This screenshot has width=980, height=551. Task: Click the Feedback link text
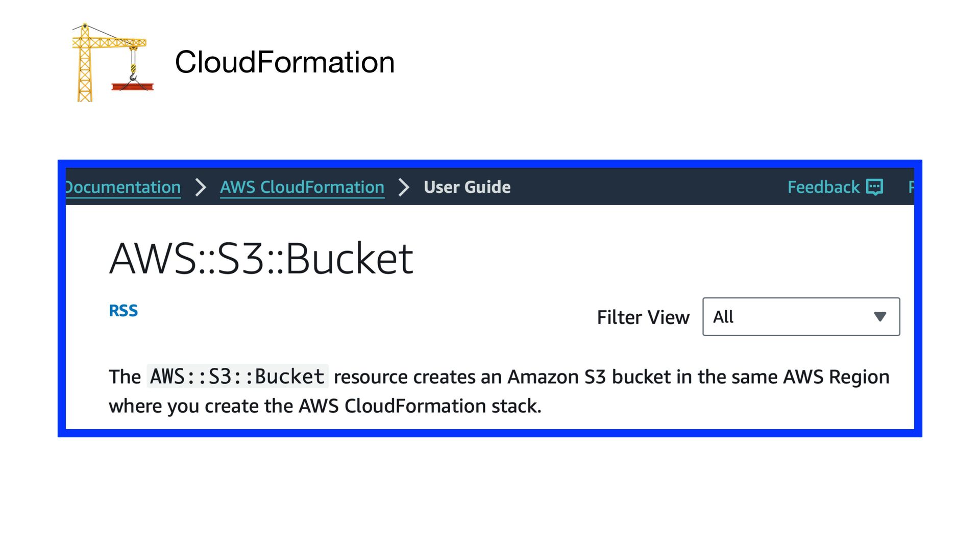823,187
